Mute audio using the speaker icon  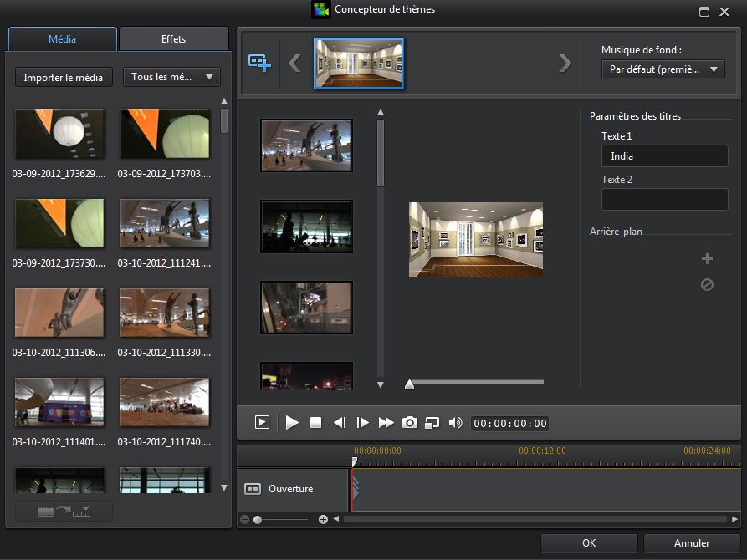pos(455,423)
